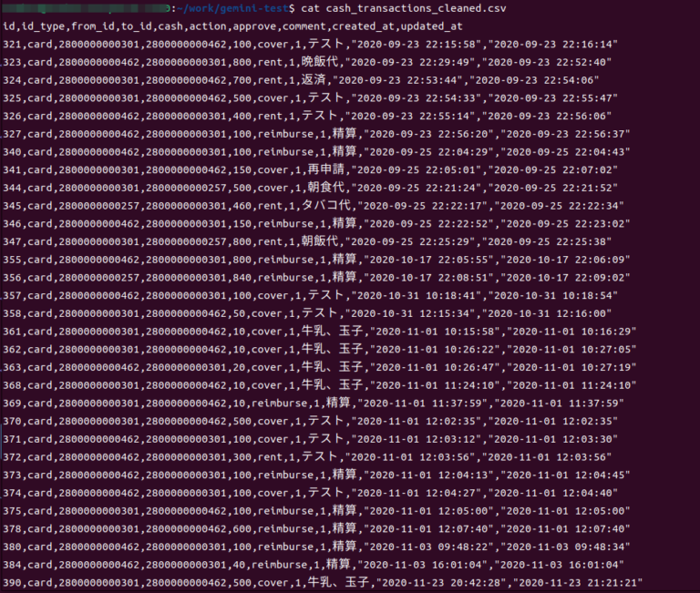Click the row with id 321
Screen dimensions: 700x593
(310, 44)
